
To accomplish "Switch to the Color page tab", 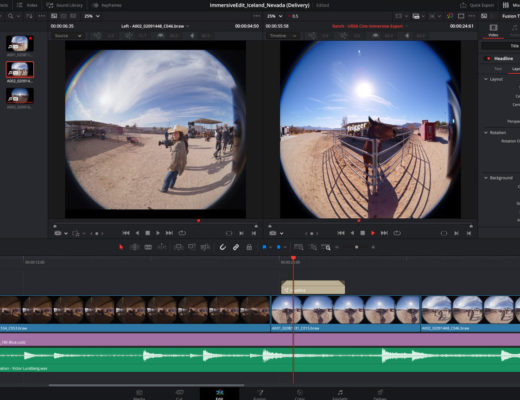I will point(299,394).
